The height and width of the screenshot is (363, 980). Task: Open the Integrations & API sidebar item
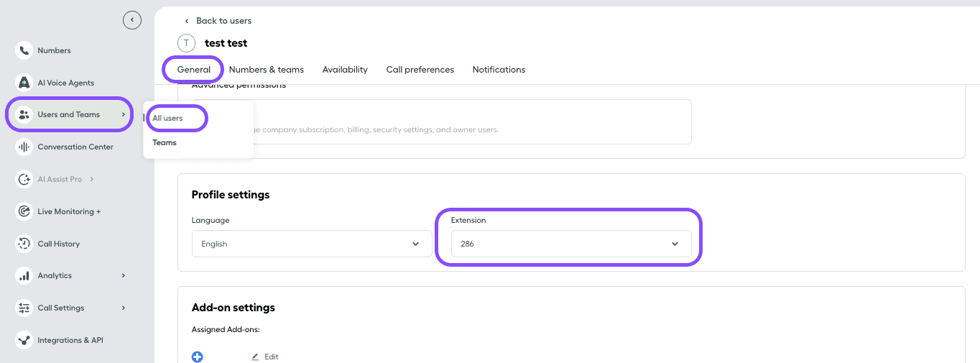click(x=70, y=340)
